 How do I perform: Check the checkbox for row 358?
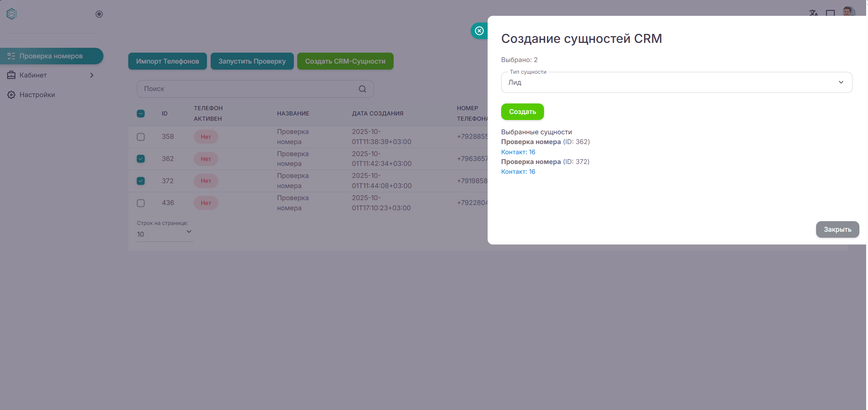[141, 137]
